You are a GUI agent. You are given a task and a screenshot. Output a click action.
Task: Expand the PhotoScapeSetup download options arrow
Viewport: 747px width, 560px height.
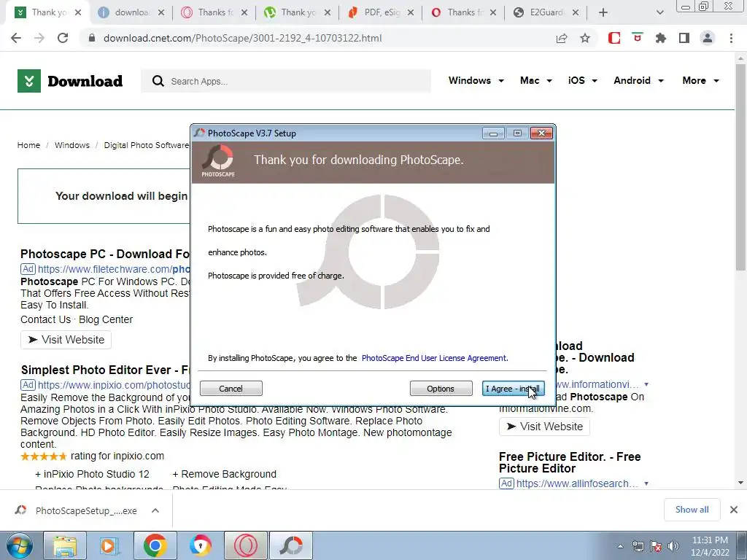tap(155, 510)
